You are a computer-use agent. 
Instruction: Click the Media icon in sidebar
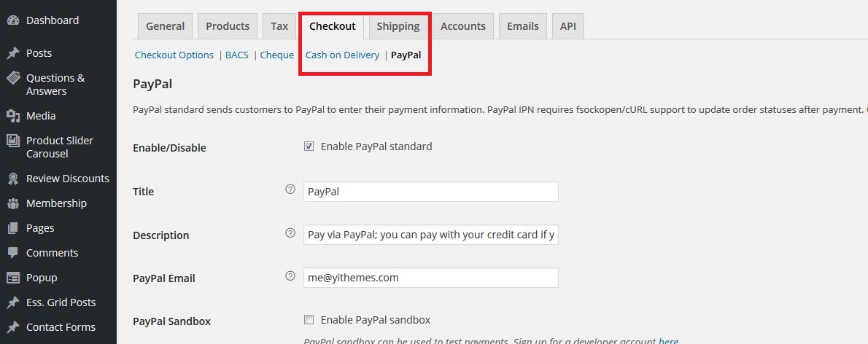12,116
